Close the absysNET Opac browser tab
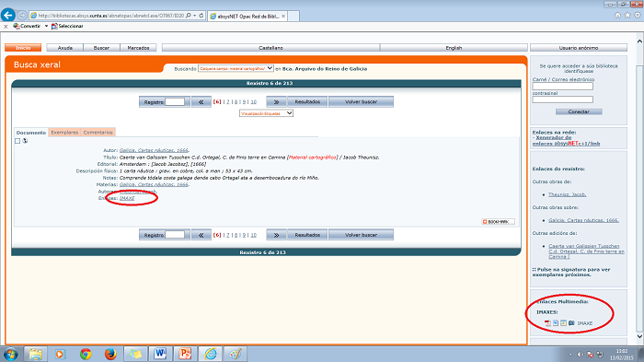Screen dimensions: 644x362 point(283,16)
